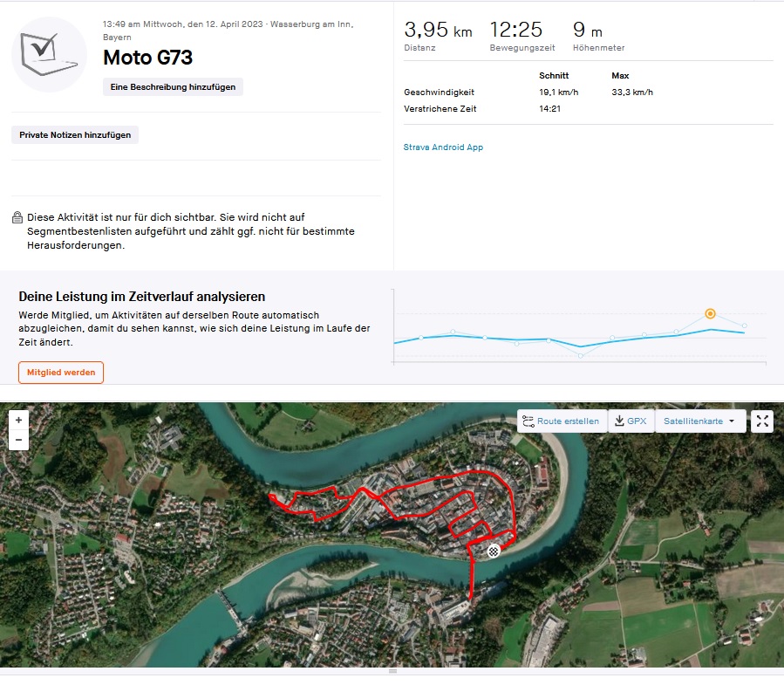Click the lowest data point on performance chart
The width and height of the screenshot is (784, 685).
click(x=581, y=355)
